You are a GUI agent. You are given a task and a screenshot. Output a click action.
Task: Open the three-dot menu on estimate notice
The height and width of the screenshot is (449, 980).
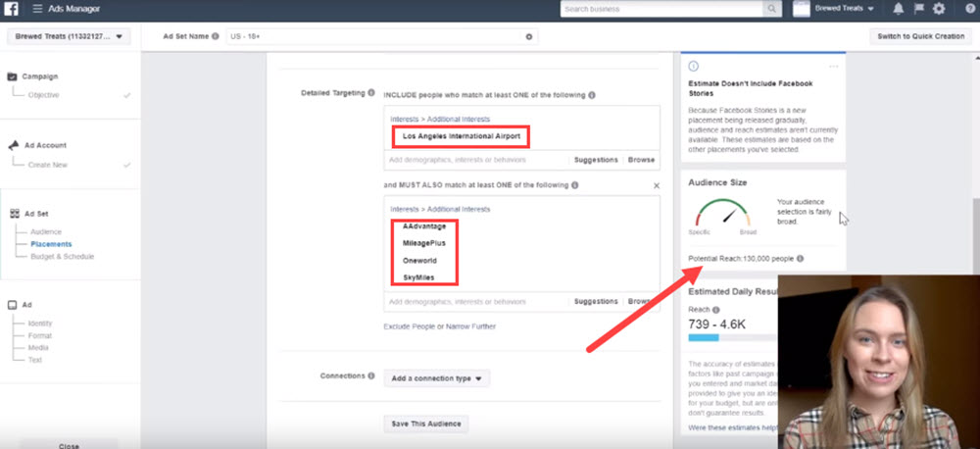pos(833,67)
